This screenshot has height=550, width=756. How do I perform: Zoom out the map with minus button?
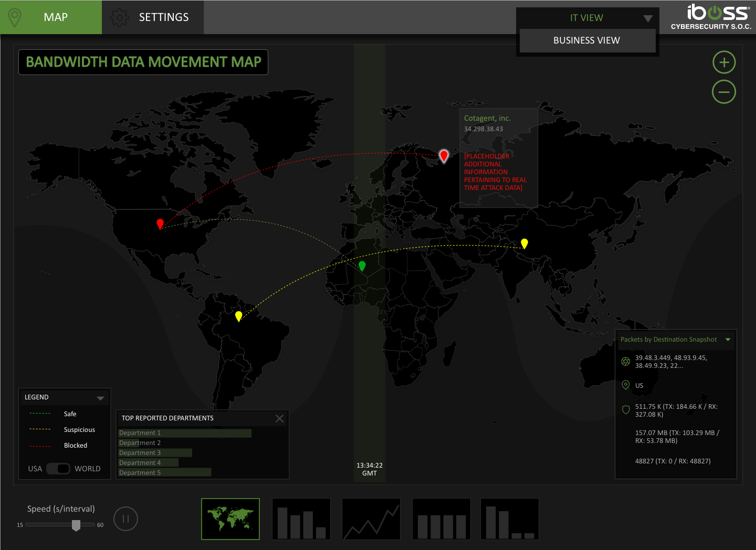coord(724,92)
